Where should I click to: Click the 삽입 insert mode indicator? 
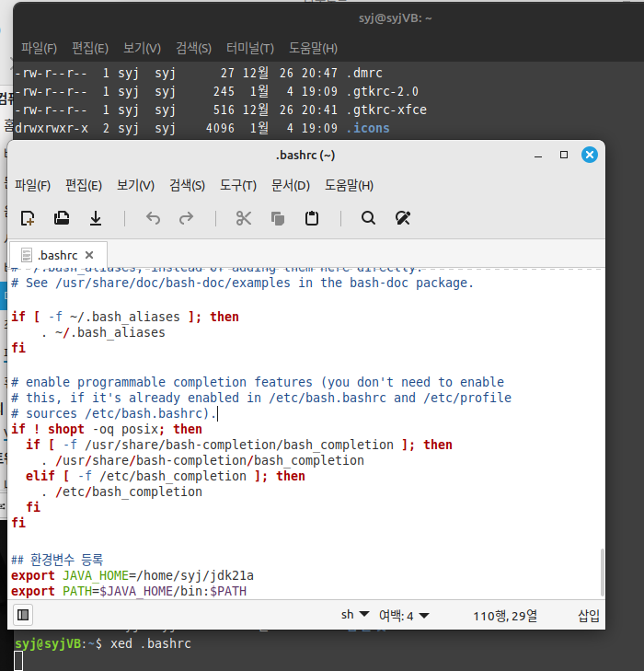(x=589, y=616)
